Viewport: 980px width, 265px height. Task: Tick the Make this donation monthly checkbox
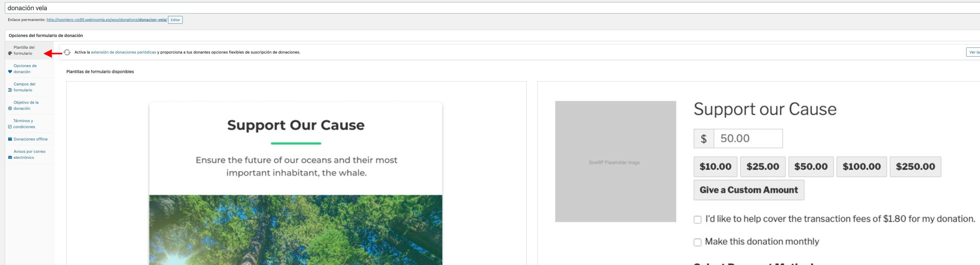pyautogui.click(x=697, y=242)
